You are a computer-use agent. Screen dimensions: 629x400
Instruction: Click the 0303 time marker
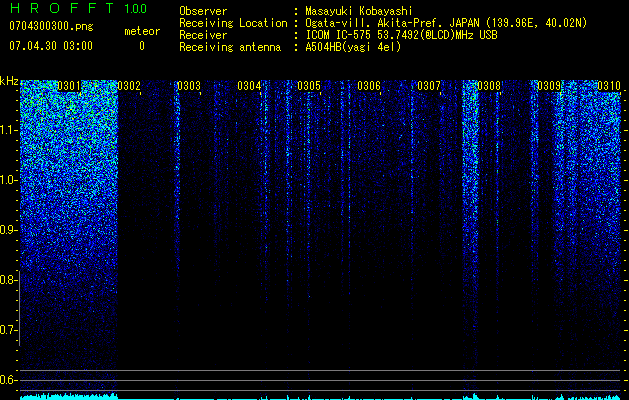(x=189, y=86)
